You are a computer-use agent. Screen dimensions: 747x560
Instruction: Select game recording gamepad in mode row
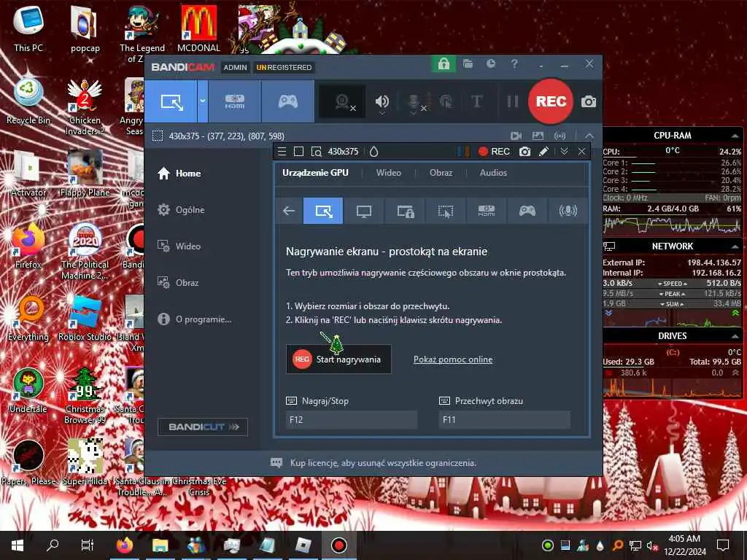click(x=527, y=211)
